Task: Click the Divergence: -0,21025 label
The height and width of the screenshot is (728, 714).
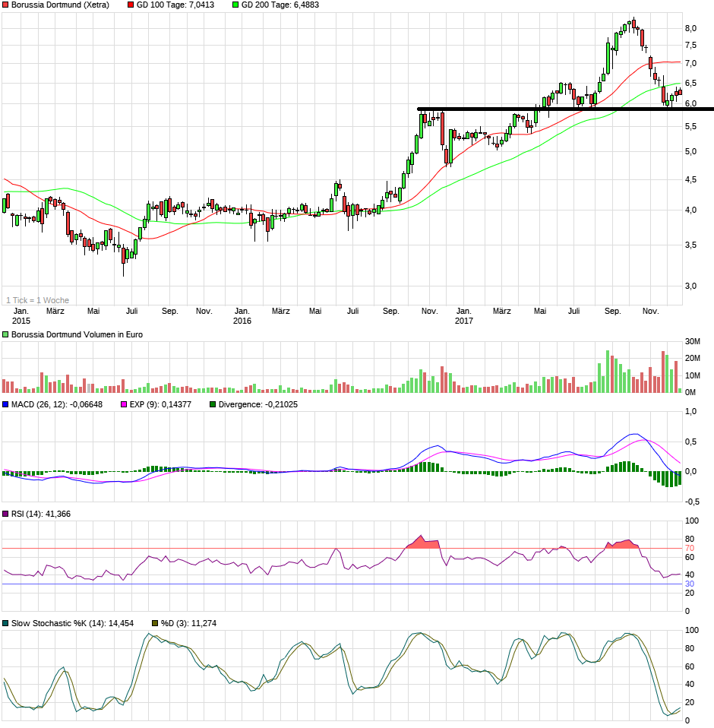Action: (x=258, y=405)
